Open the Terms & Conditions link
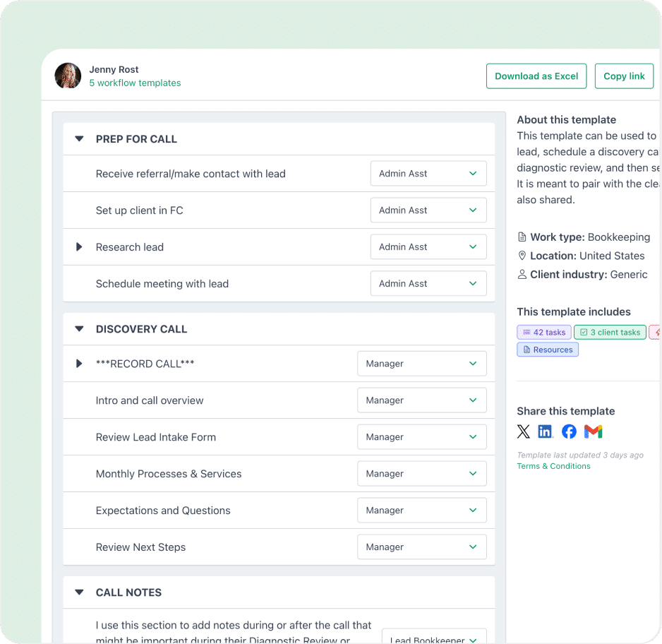The height and width of the screenshot is (644, 662). point(553,466)
